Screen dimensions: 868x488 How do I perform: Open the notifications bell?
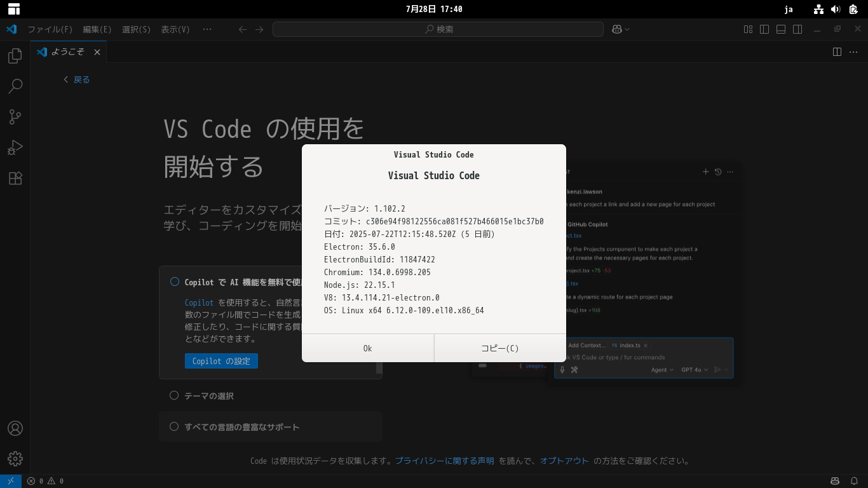(x=855, y=481)
